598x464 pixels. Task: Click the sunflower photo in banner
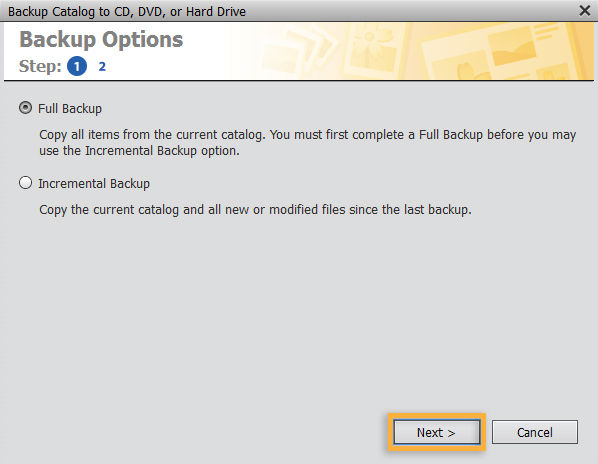373,49
